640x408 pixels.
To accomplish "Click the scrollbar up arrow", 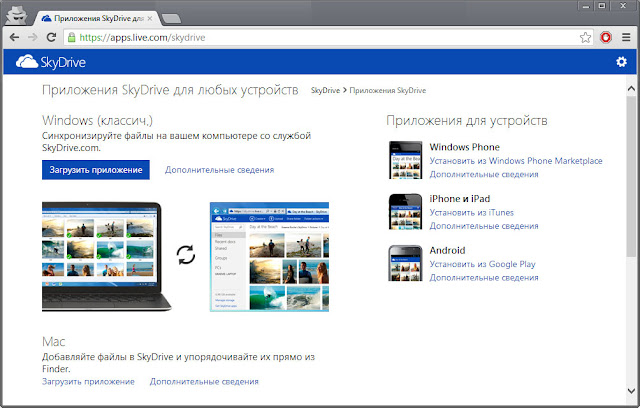I will [x=631, y=89].
